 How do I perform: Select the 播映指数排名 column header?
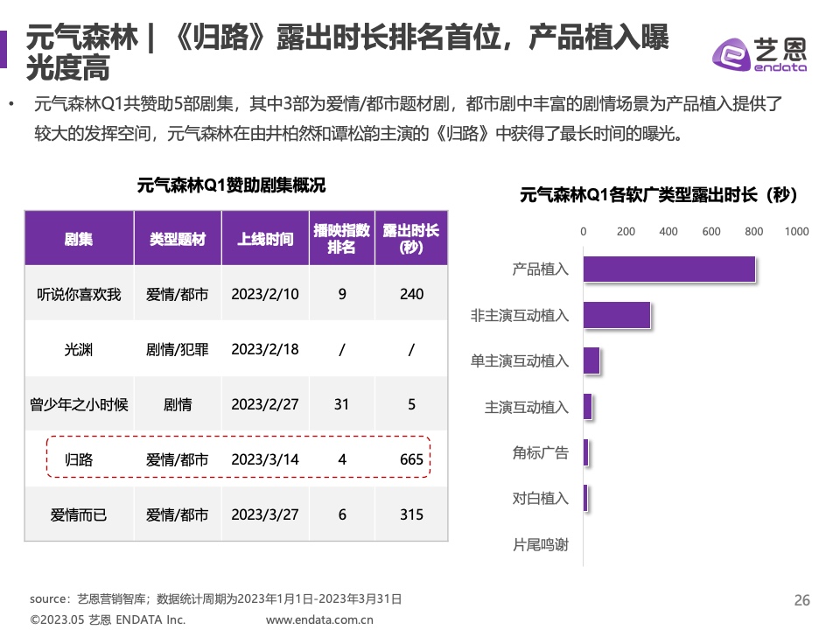342,238
